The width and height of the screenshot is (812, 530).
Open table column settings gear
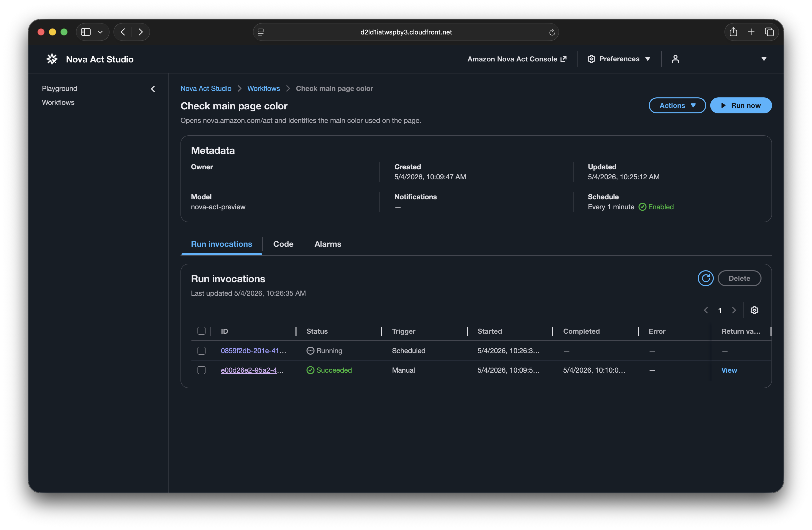(754, 310)
